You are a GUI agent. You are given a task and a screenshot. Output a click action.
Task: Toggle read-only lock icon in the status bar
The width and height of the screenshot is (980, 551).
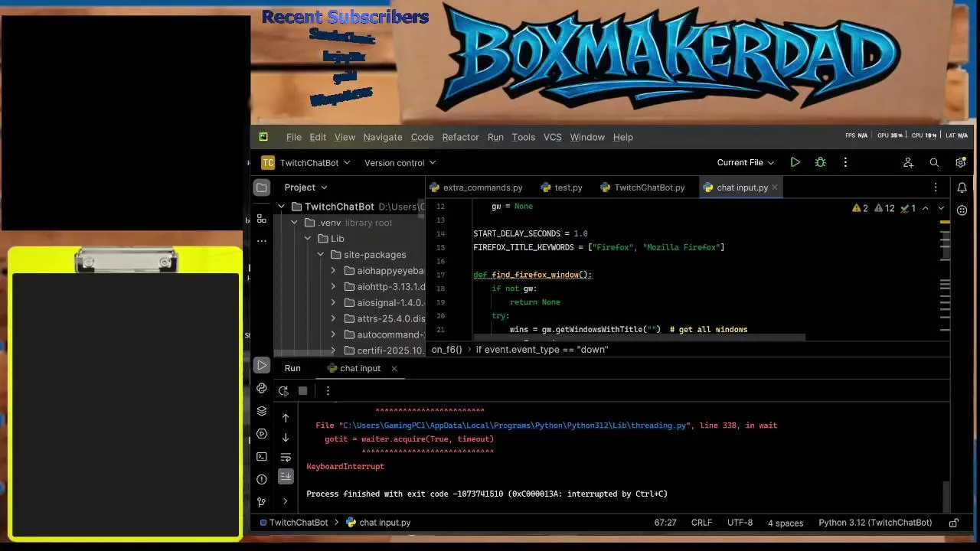click(954, 523)
